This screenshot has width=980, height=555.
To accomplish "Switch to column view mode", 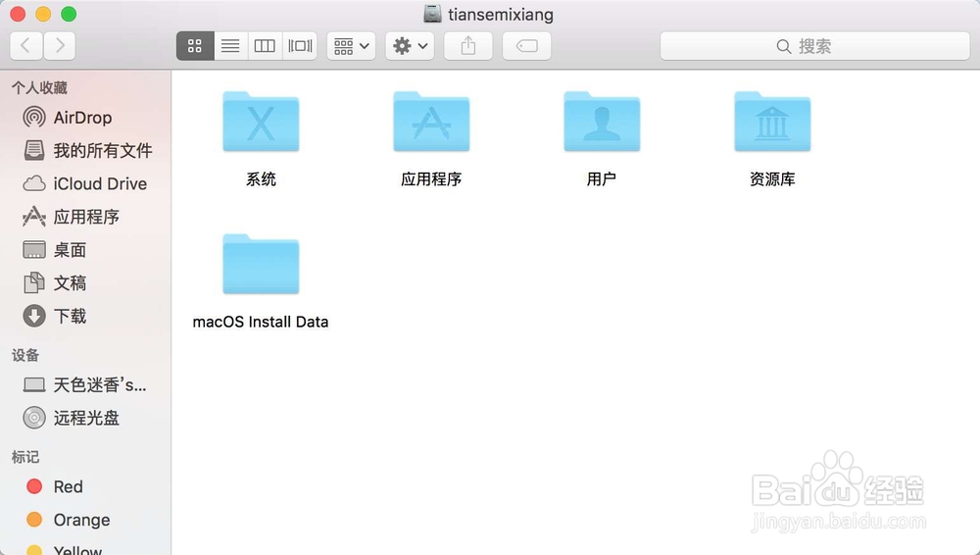I will click(x=265, y=46).
